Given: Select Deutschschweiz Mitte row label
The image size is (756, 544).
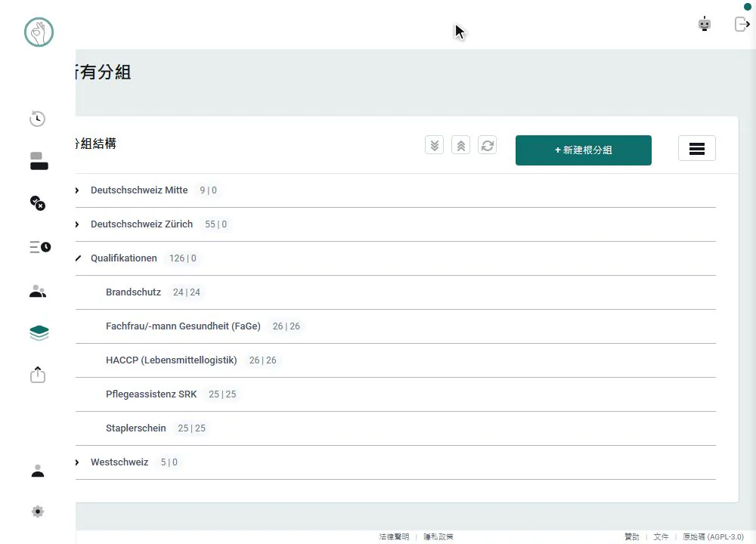Looking at the screenshot, I should [139, 190].
